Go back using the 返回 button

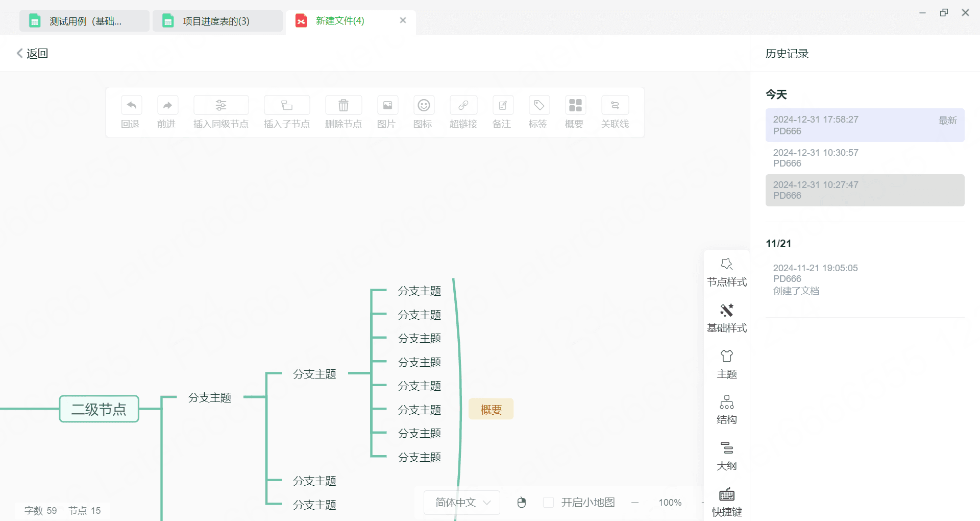[x=32, y=53]
